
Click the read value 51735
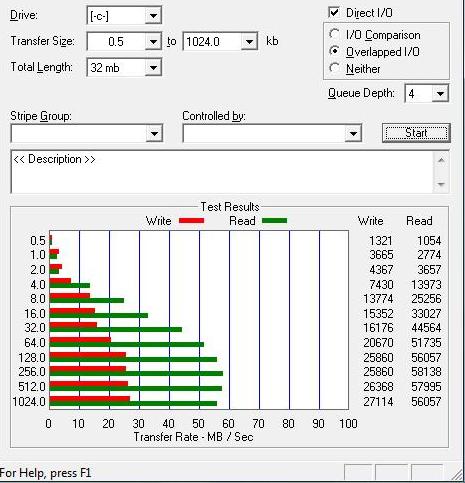point(426,343)
